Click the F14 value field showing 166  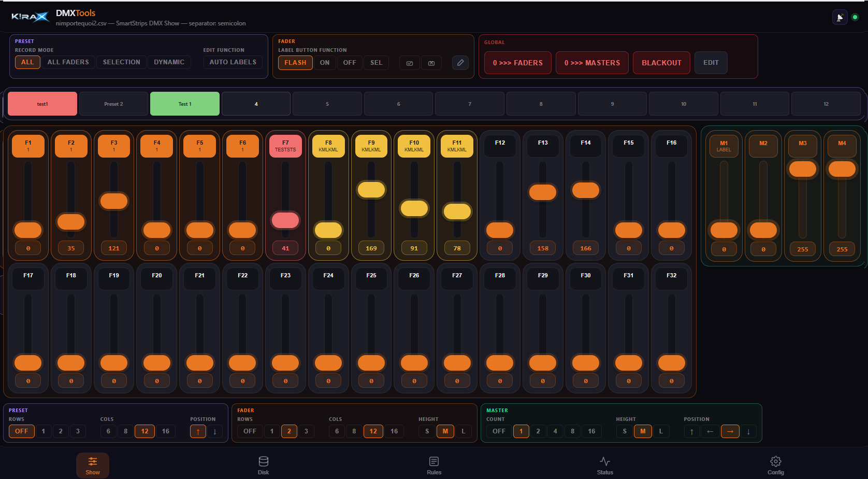pos(586,248)
